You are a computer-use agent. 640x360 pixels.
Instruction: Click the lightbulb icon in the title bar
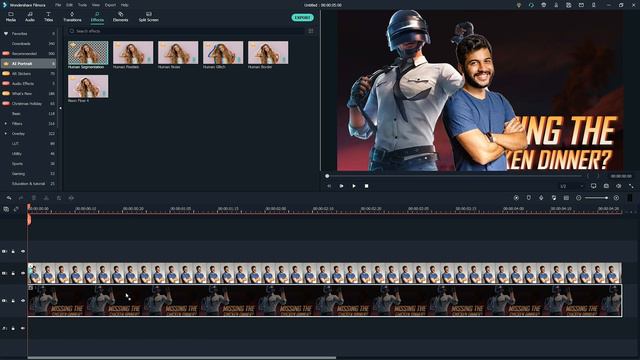tap(519, 5)
